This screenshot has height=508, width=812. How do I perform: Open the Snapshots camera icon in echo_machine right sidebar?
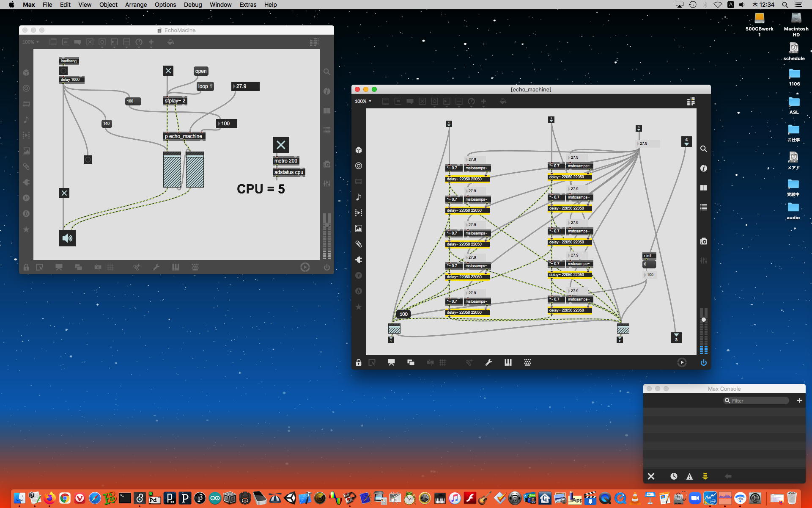pos(704,241)
